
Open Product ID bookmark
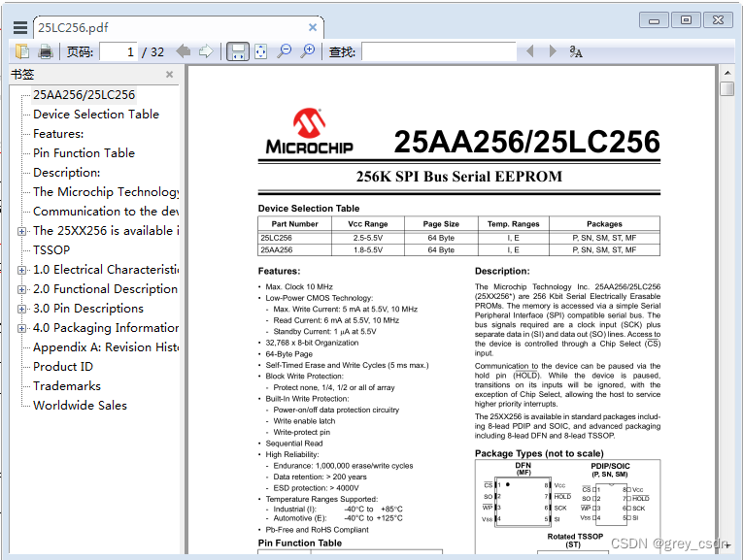pyautogui.click(x=63, y=367)
